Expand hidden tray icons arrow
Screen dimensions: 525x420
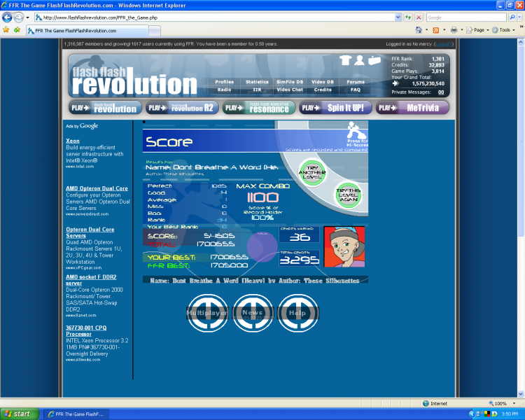point(471,414)
